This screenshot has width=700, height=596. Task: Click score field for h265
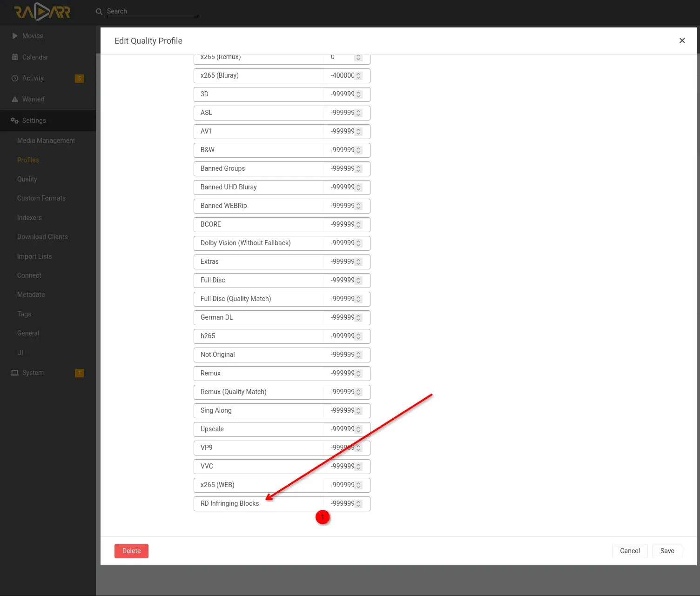tap(347, 336)
